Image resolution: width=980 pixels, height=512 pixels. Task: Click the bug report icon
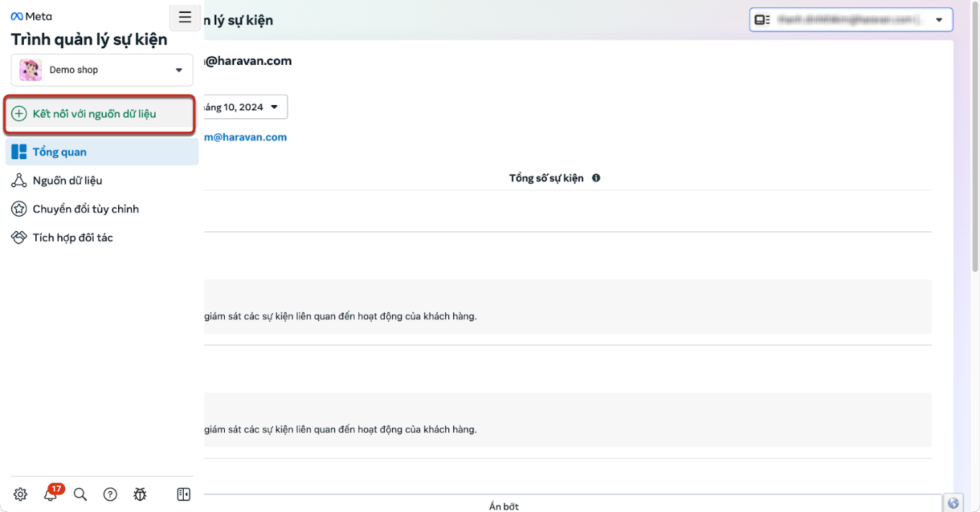[x=140, y=494]
